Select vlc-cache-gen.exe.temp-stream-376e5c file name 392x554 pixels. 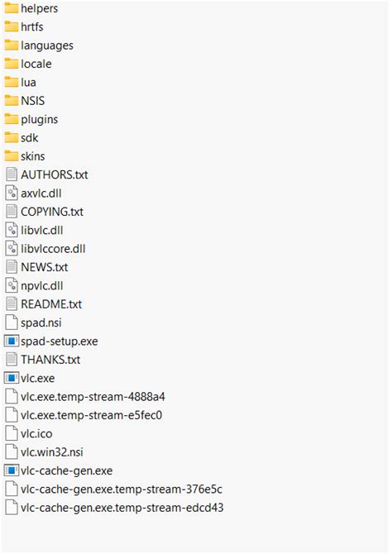tap(122, 489)
